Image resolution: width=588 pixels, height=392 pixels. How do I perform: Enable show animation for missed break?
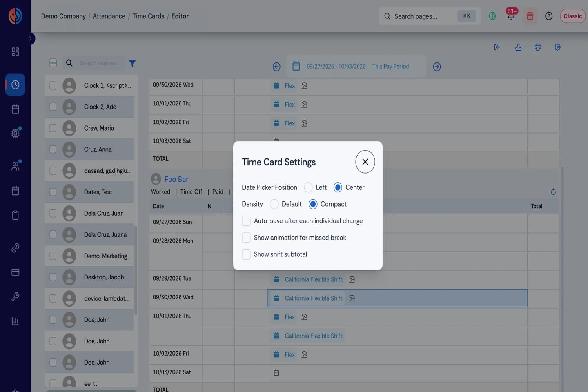tap(246, 238)
